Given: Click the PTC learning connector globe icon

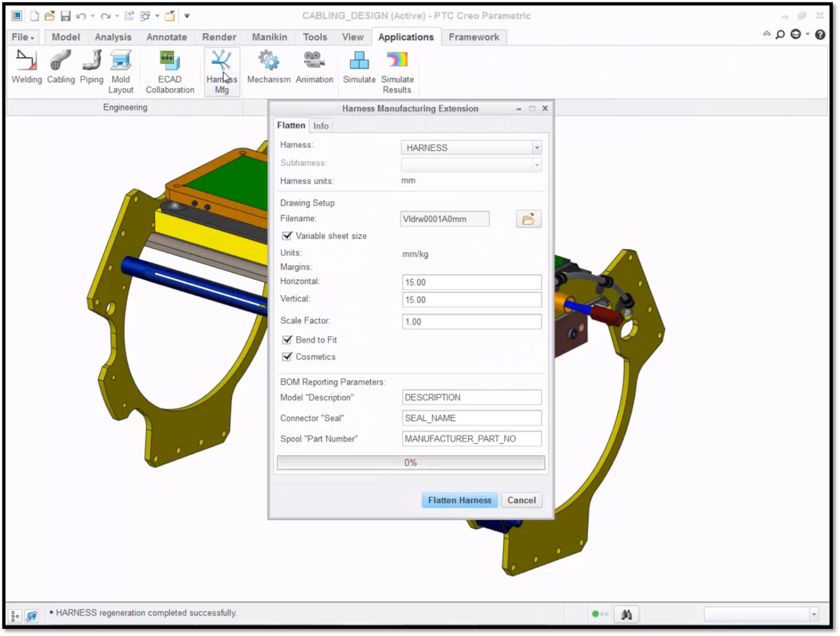Looking at the screenshot, I should tap(796, 35).
